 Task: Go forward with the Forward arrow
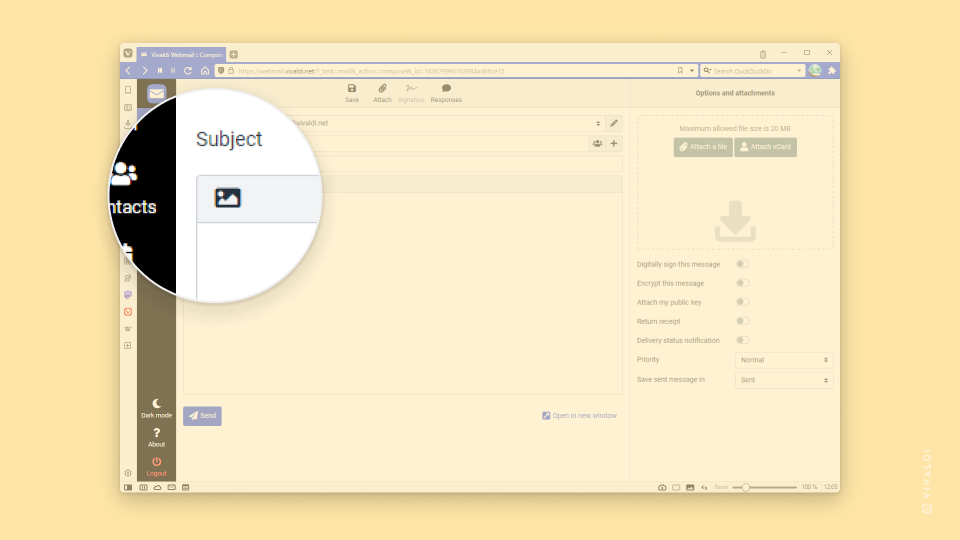(x=144, y=70)
